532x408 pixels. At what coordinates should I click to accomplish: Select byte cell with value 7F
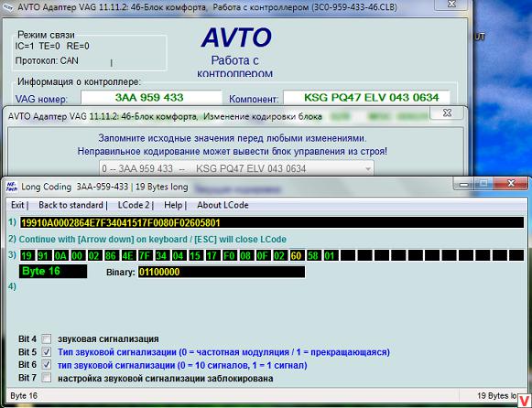coord(145,255)
